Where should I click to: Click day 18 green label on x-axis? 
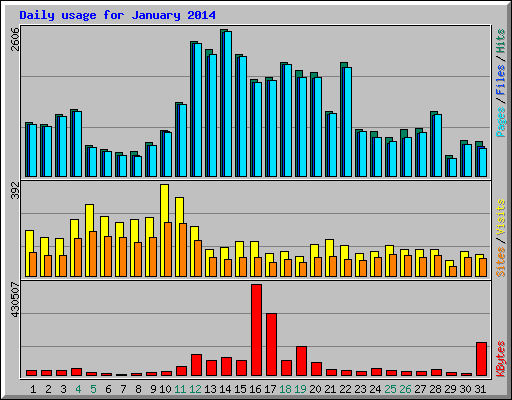(285, 389)
